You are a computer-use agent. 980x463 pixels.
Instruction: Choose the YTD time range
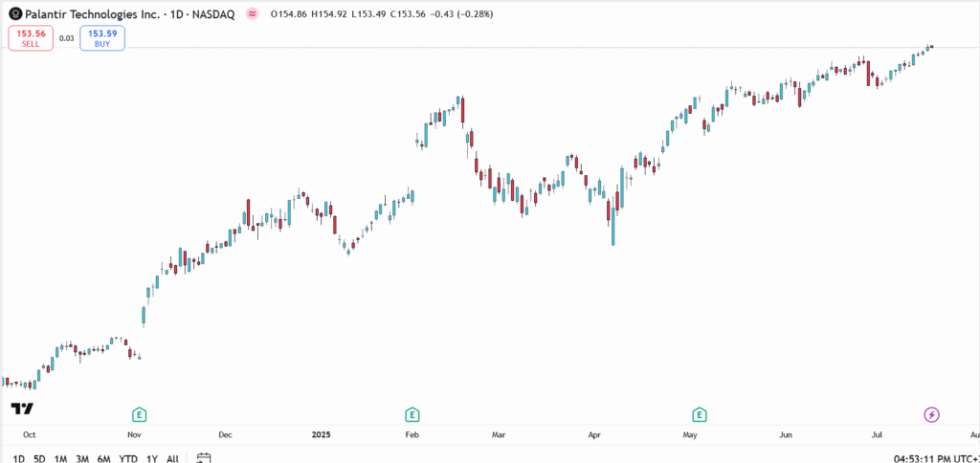127,458
